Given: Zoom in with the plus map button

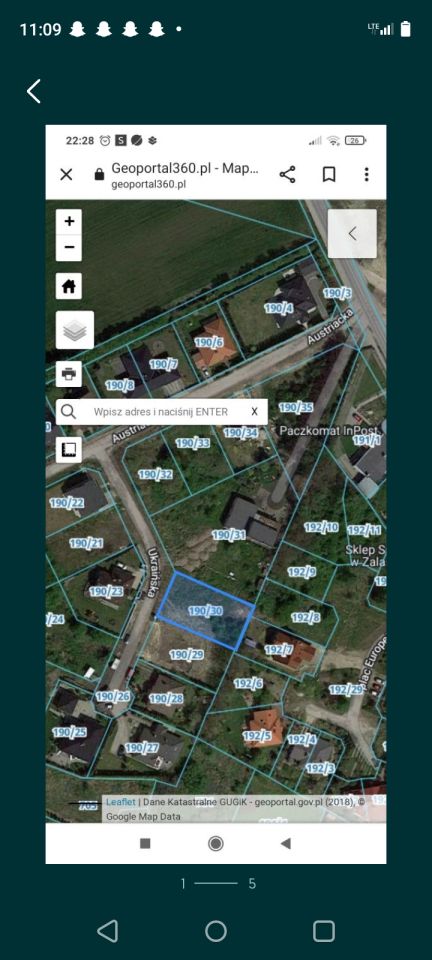Looking at the screenshot, I should (x=69, y=222).
